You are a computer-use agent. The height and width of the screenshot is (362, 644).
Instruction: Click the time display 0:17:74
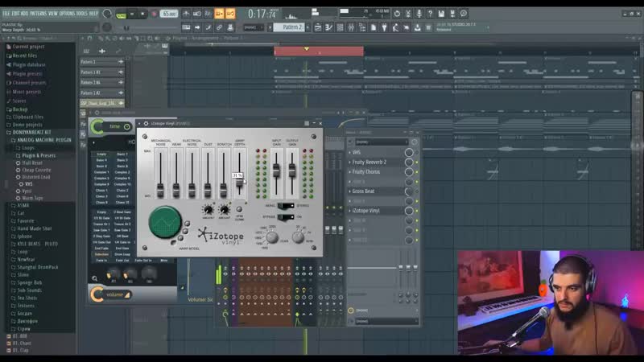click(262, 14)
